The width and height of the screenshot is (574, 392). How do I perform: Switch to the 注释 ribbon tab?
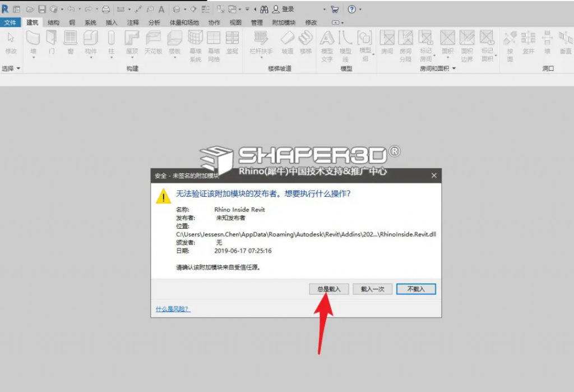click(x=133, y=22)
